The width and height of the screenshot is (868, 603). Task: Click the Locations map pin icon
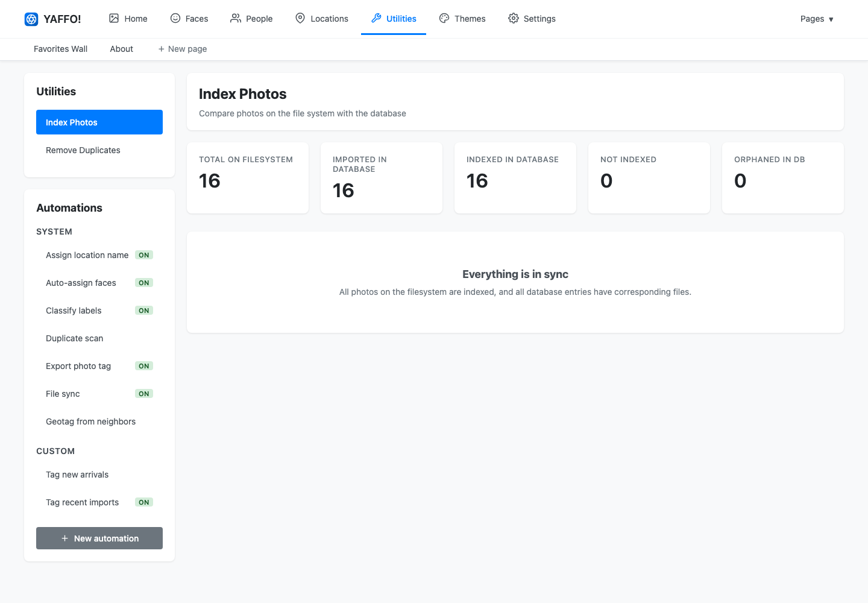[300, 18]
